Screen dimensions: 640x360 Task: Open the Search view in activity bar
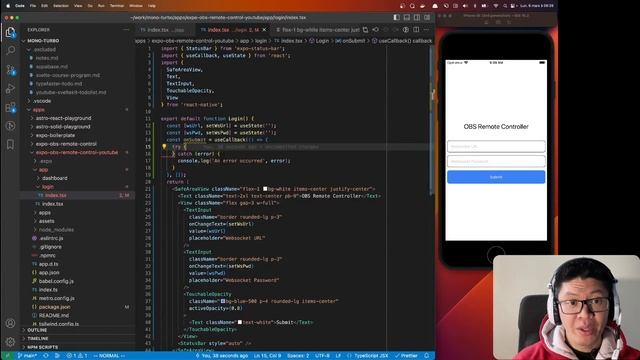11,51
